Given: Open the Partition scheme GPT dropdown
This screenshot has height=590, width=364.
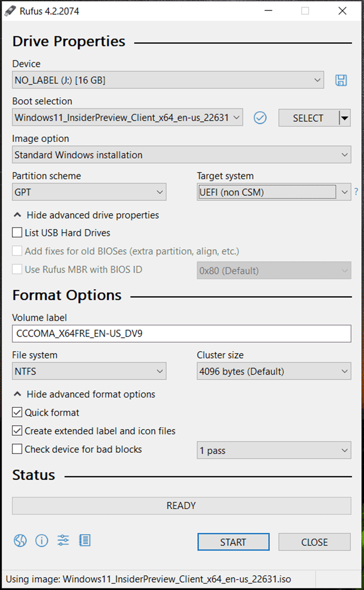Looking at the screenshot, I should 89,192.
